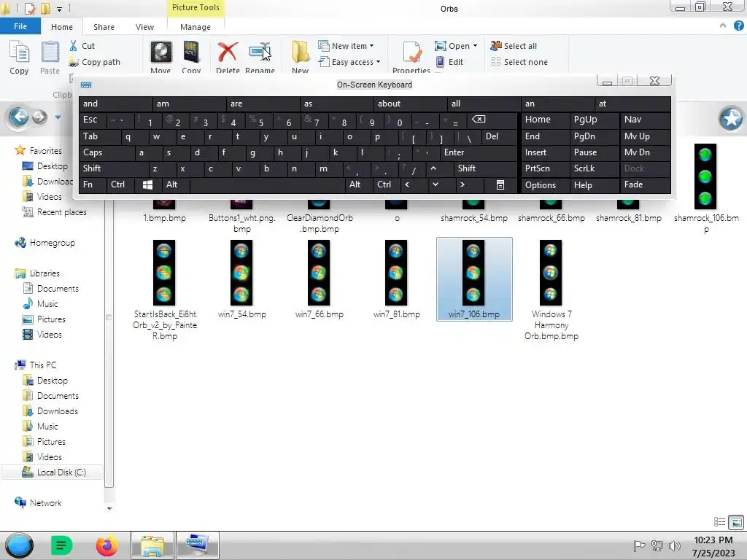
Task: Click the Esc key on keyboard
Action: 93,120
